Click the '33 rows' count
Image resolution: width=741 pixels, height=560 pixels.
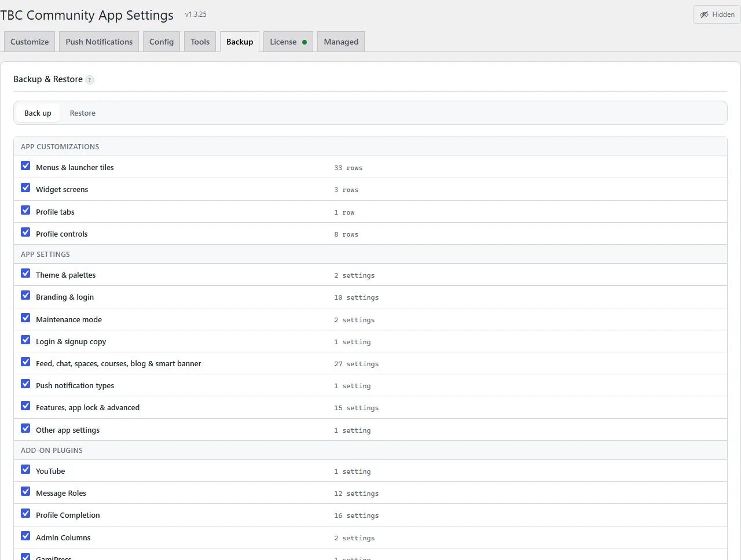pos(349,168)
